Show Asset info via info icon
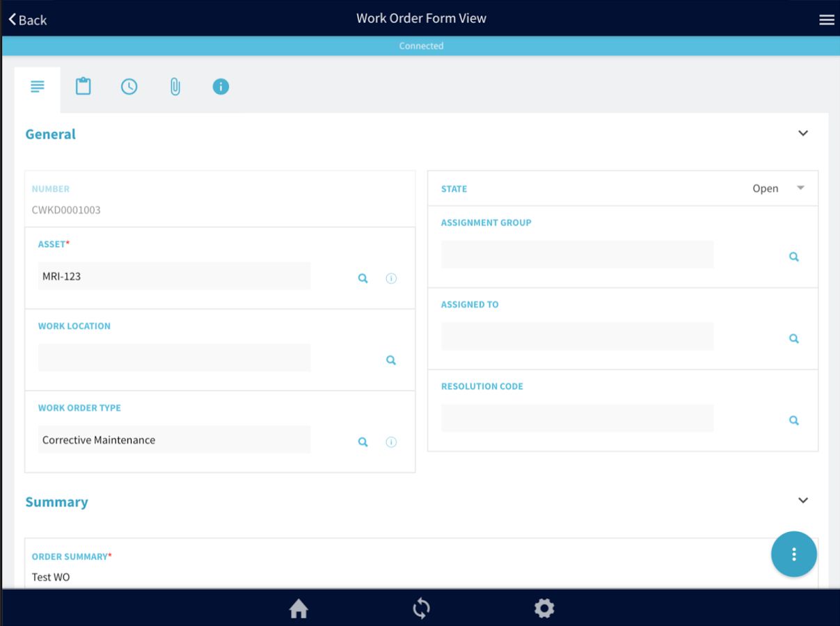Image resolution: width=840 pixels, height=626 pixels. coord(391,278)
